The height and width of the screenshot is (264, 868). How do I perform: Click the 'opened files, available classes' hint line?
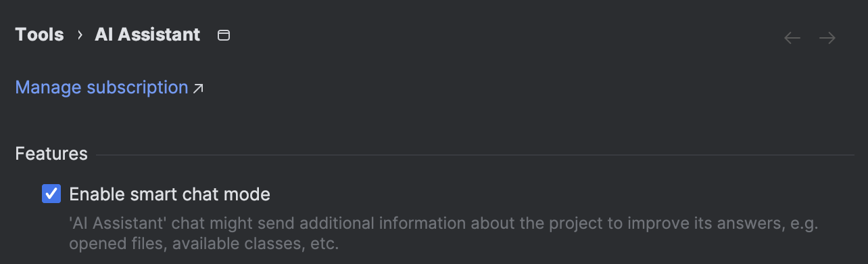click(x=203, y=243)
